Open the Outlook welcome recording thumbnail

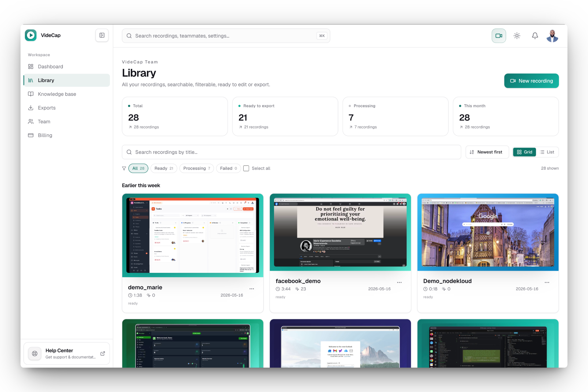(340, 343)
